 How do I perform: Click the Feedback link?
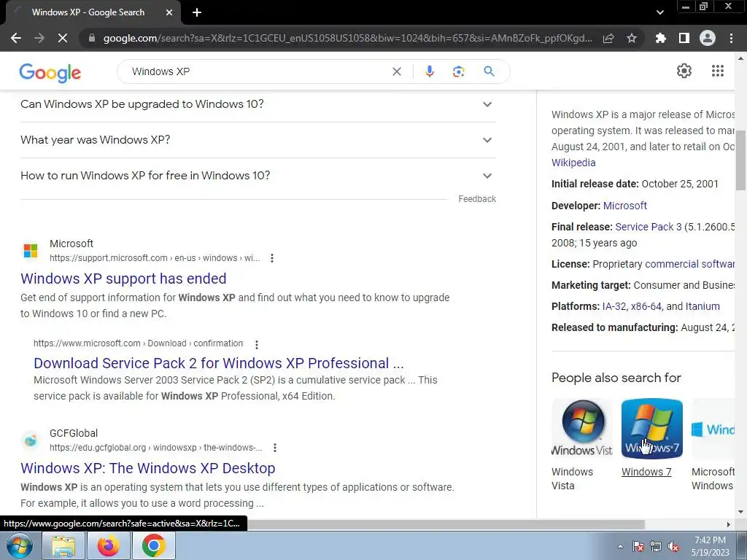pos(477,199)
